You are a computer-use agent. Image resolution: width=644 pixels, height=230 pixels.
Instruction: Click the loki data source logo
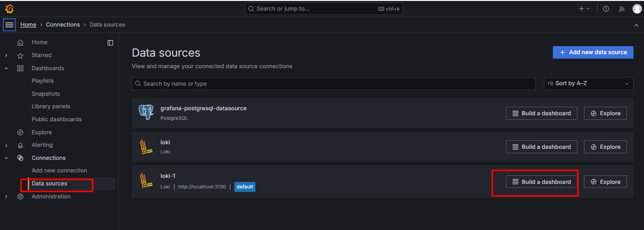146,147
